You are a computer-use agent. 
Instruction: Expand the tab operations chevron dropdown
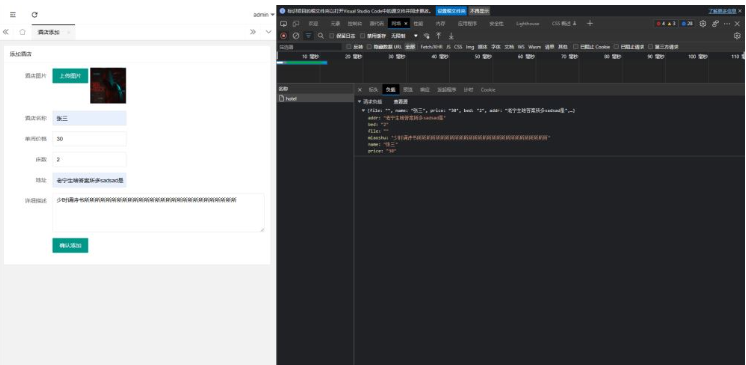269,32
